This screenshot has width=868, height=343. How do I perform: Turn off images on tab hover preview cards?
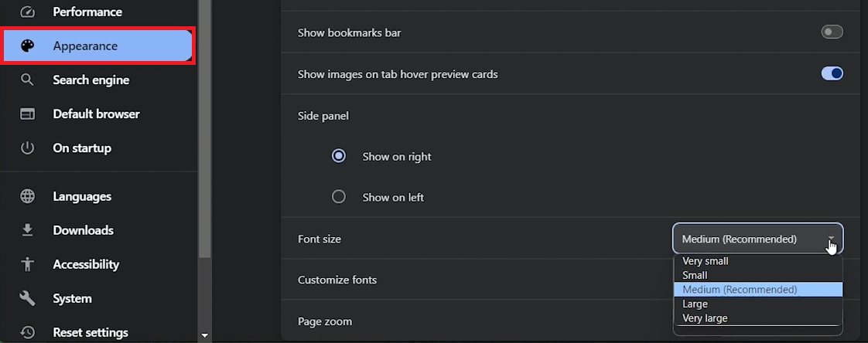[832, 74]
